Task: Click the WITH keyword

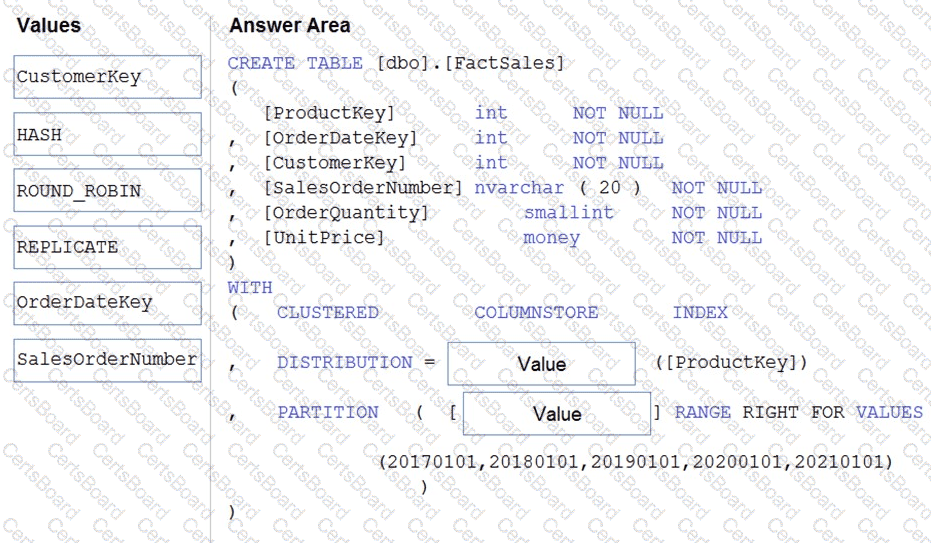Action: 250,287
